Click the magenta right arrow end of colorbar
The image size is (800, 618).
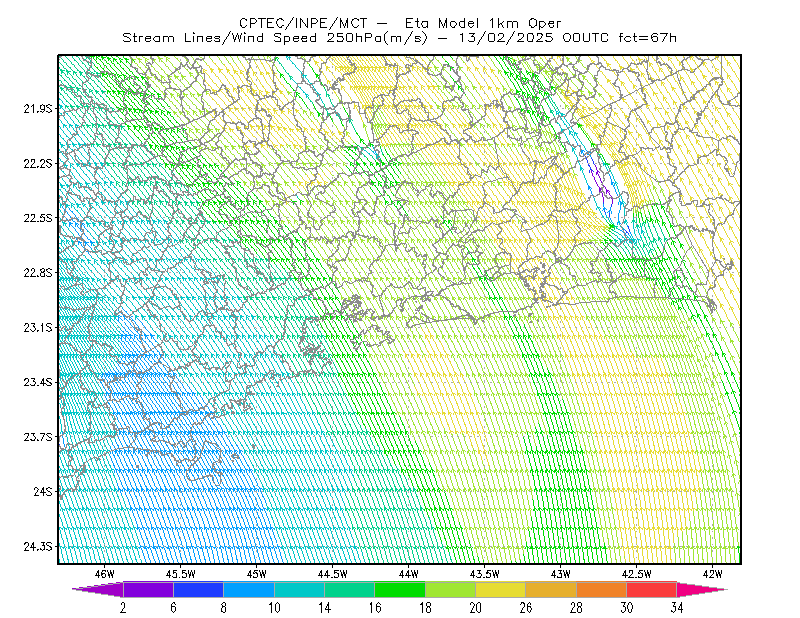tap(702, 589)
